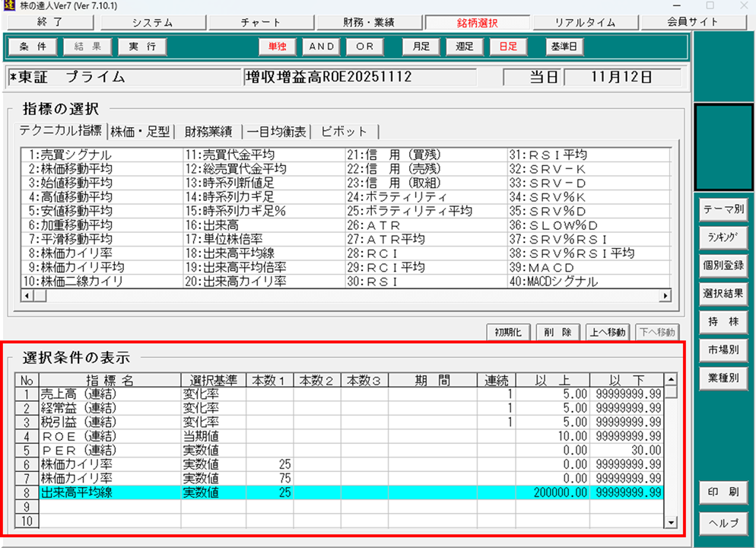Switch to AND combination mode
The height and width of the screenshot is (548, 756).
coord(322,46)
